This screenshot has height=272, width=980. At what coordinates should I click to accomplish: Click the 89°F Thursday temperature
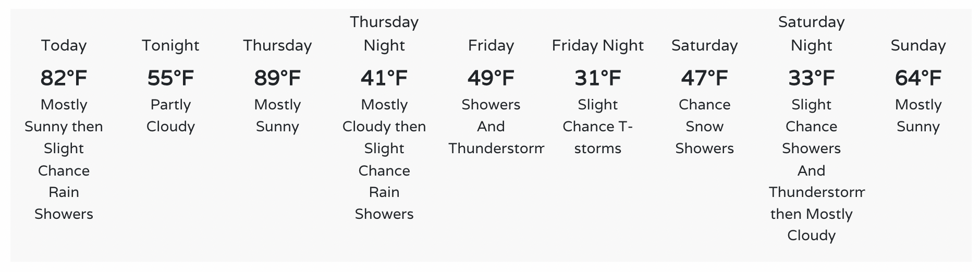pos(277,78)
